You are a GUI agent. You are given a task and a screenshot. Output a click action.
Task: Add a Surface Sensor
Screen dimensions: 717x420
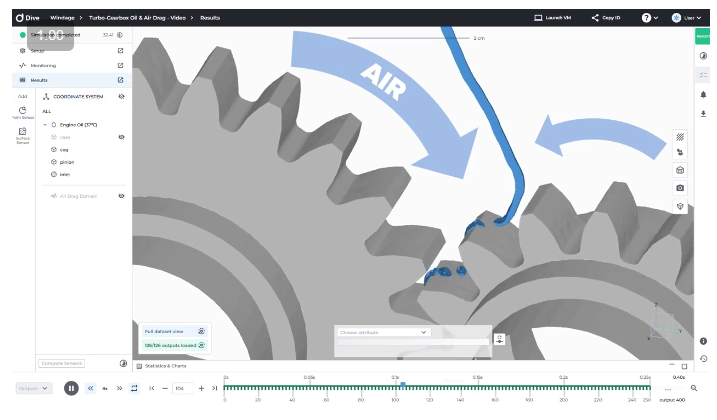pos(22,135)
